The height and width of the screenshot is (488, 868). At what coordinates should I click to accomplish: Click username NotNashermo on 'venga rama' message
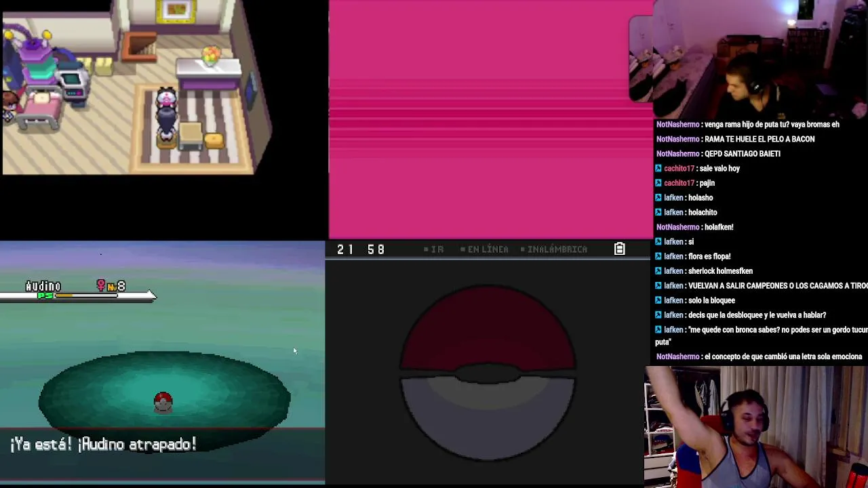(x=677, y=125)
